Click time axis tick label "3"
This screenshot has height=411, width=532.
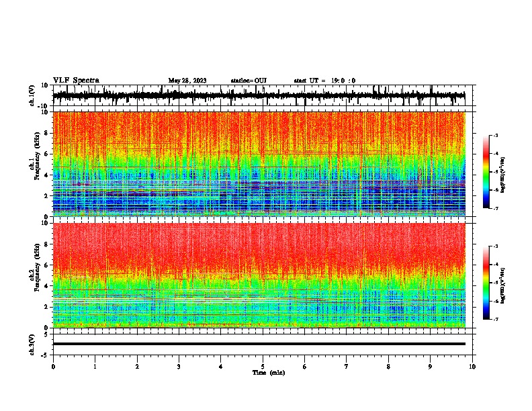[179, 367]
